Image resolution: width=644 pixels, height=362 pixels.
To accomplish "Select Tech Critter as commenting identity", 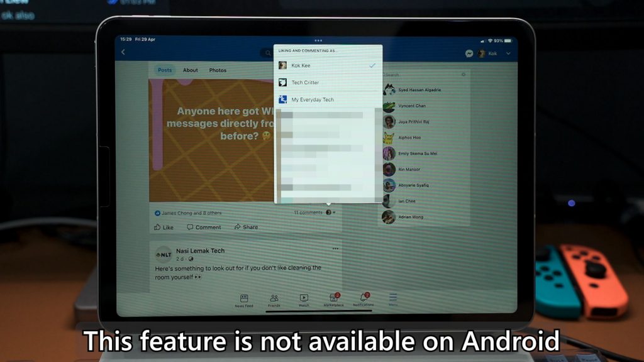I will pyautogui.click(x=328, y=82).
